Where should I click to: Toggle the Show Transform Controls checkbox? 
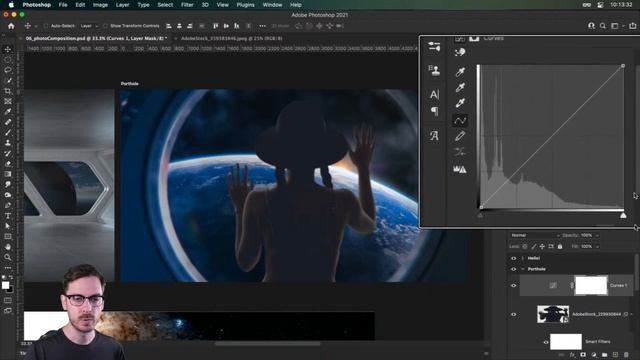[x=105, y=26]
